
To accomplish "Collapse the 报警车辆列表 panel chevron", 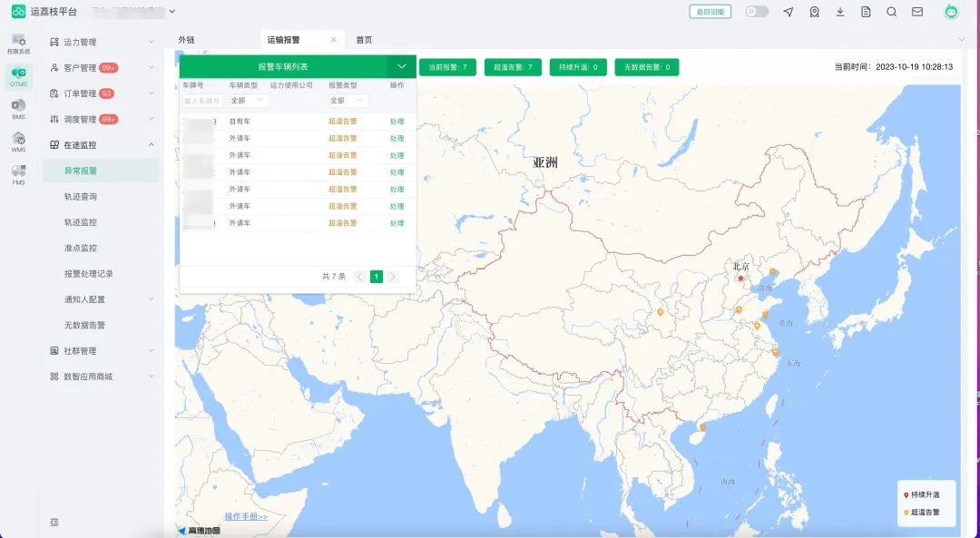I will [402, 66].
